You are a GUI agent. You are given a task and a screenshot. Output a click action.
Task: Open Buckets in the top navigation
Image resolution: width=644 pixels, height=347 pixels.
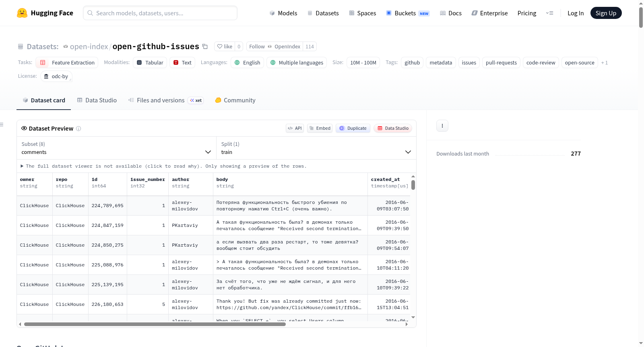tap(408, 13)
